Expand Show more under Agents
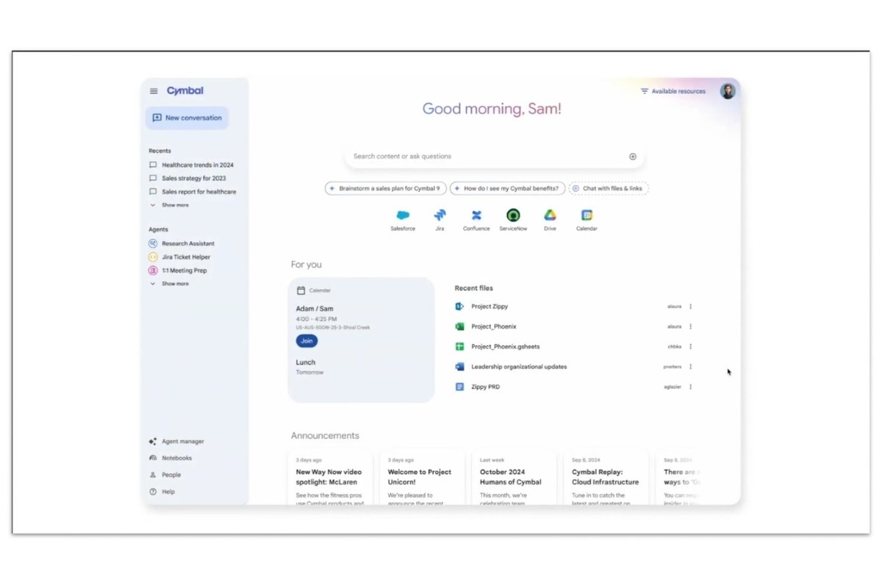882x588 pixels. [175, 283]
